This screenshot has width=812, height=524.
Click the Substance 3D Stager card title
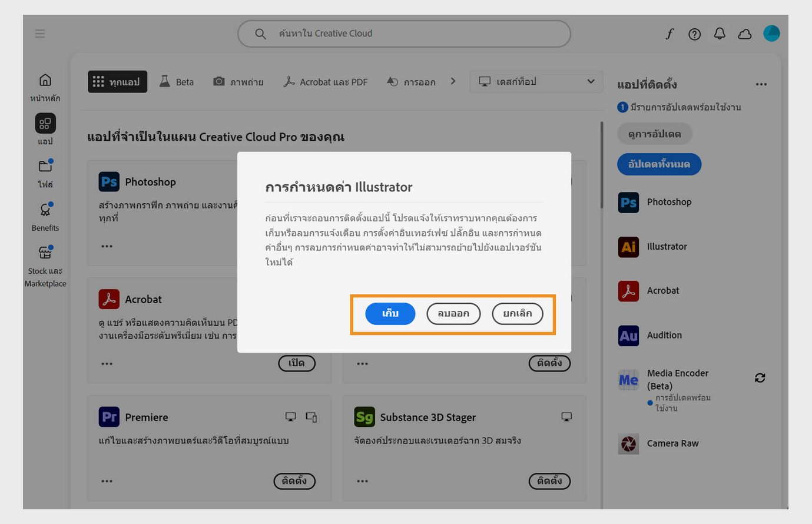428,417
